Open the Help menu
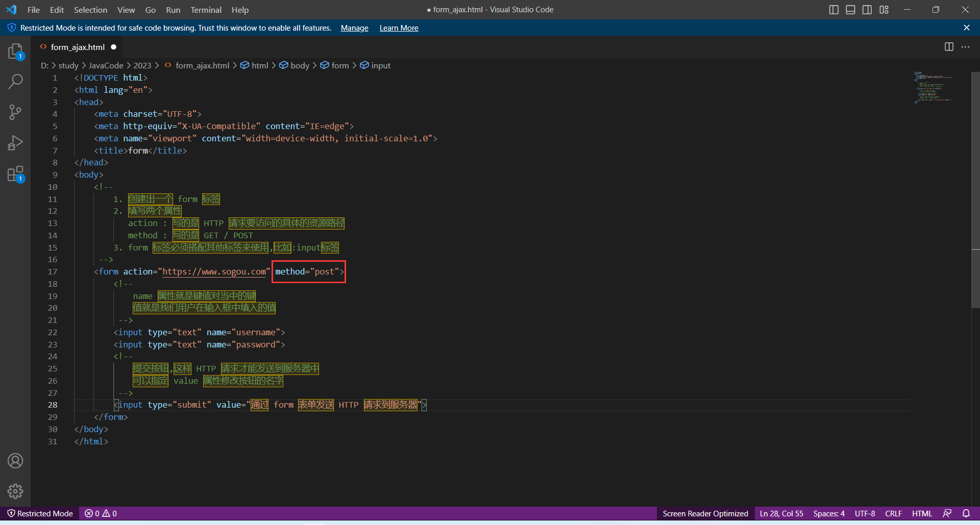The height and width of the screenshot is (525, 980). point(240,10)
